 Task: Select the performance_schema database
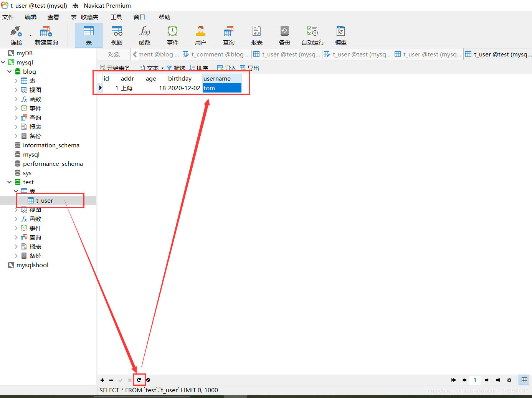click(x=53, y=163)
